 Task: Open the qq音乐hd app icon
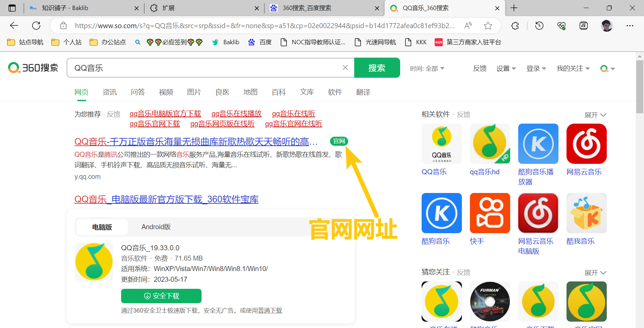point(490,144)
